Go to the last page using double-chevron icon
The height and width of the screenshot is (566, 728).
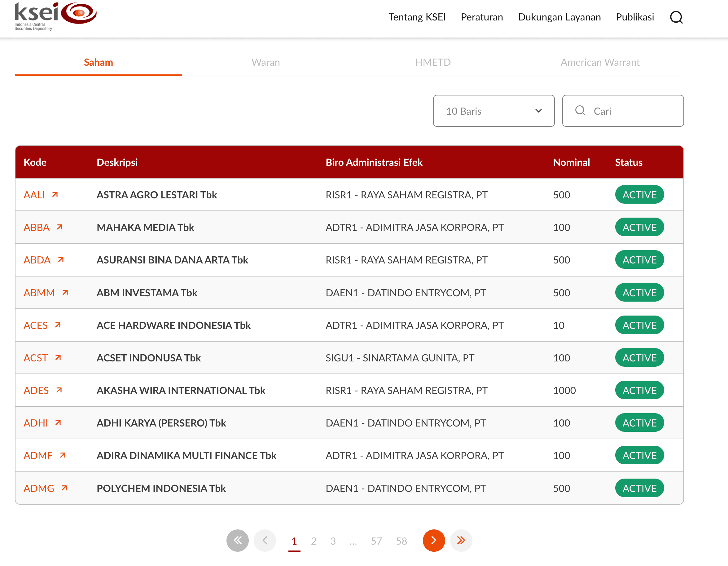[461, 541]
